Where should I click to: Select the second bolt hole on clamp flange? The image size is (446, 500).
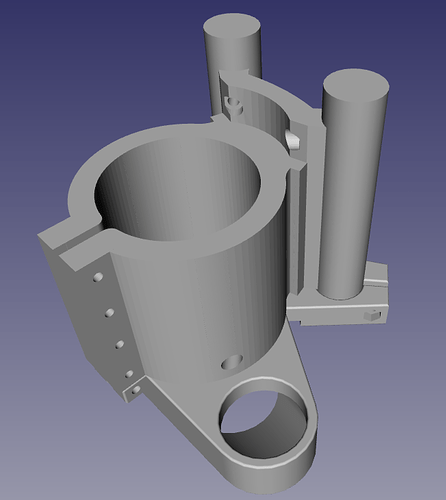click(109, 313)
